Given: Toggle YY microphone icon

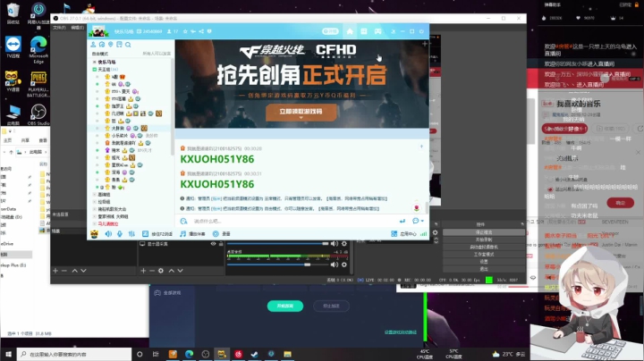Looking at the screenshot, I should pyautogui.click(x=120, y=234).
